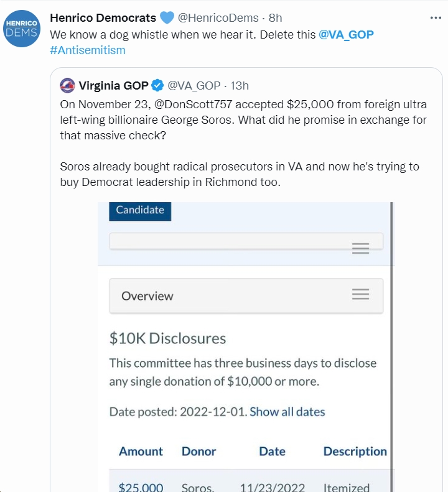Image resolution: width=448 pixels, height=492 pixels.
Task: Click the Virginia GOP verified badge
Action: [157, 85]
